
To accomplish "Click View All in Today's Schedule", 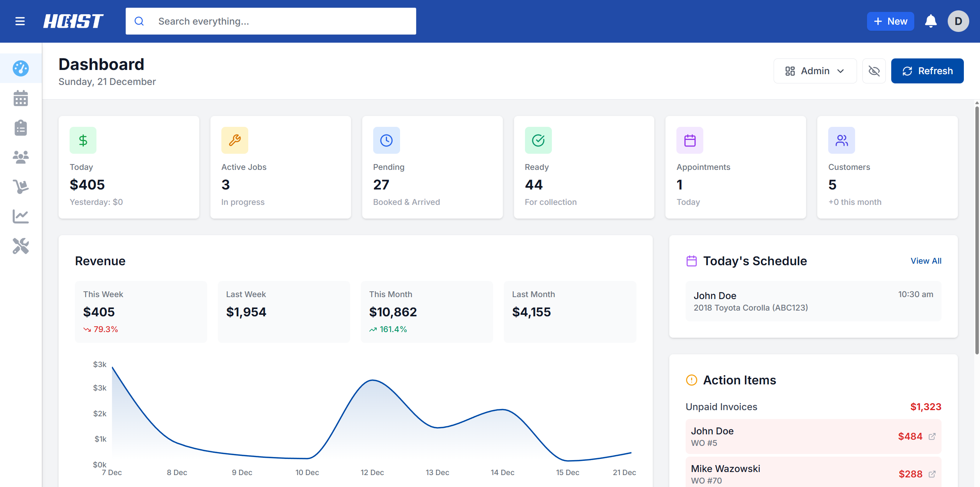I will [925, 261].
